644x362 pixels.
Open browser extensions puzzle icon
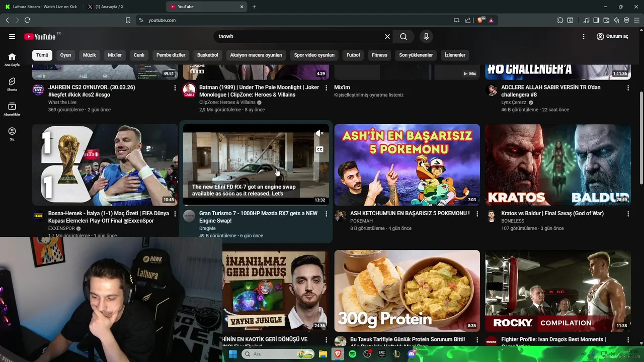tap(560, 20)
